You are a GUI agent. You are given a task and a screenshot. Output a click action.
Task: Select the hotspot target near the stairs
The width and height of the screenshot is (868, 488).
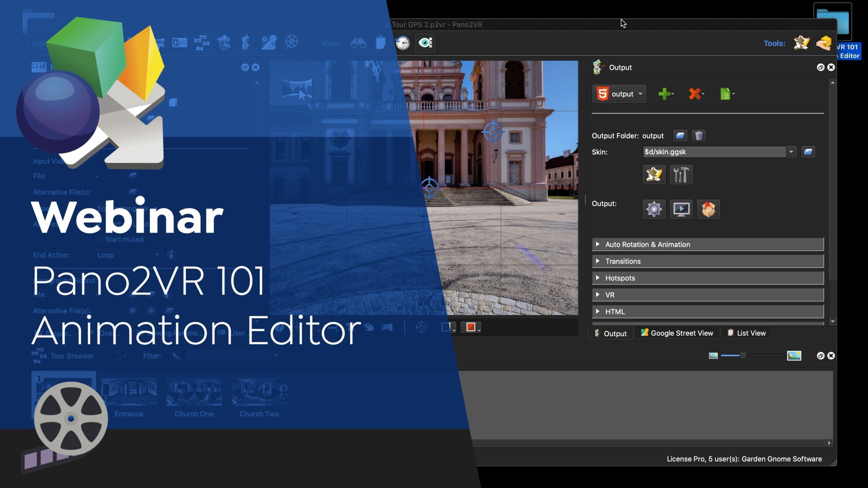tap(430, 187)
